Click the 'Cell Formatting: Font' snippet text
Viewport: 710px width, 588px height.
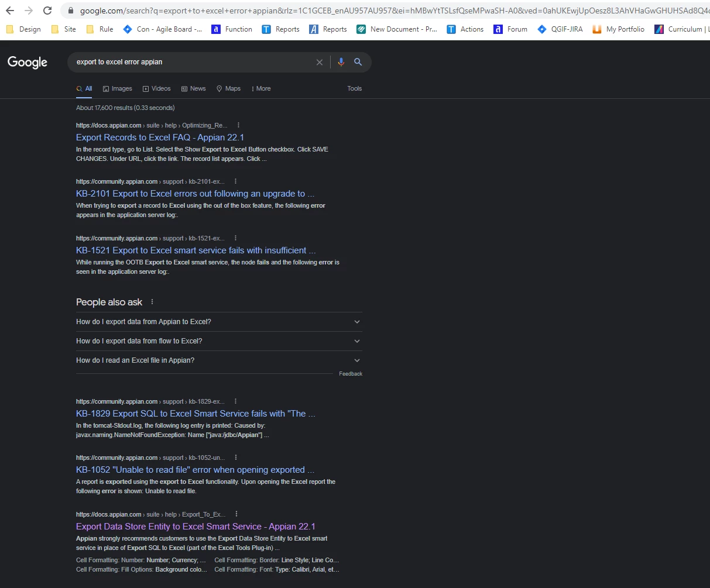277,569
